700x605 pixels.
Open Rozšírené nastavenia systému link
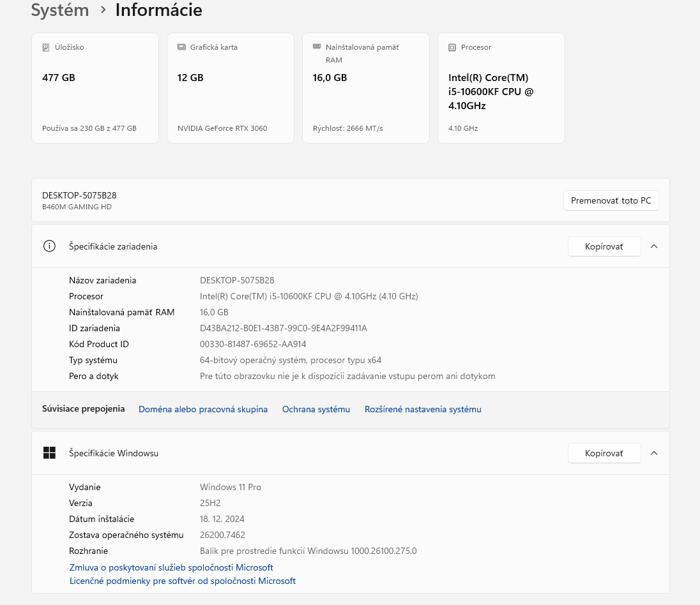tap(423, 410)
